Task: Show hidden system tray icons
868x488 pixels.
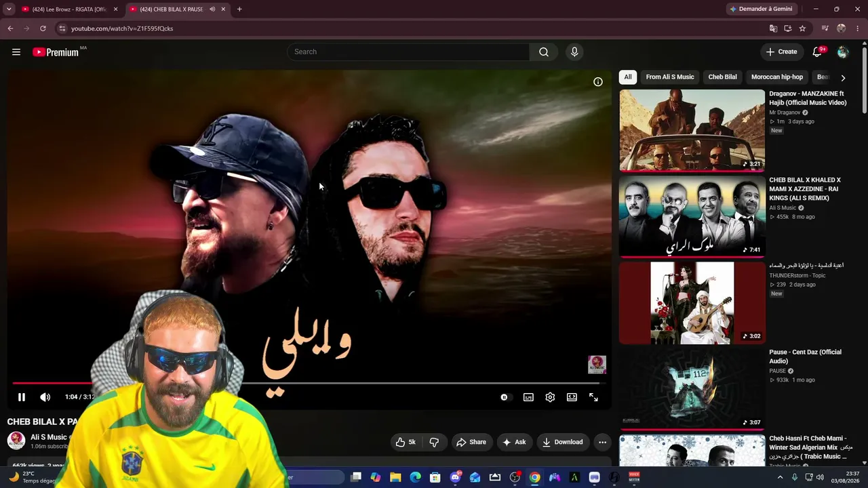Action: coord(780,477)
